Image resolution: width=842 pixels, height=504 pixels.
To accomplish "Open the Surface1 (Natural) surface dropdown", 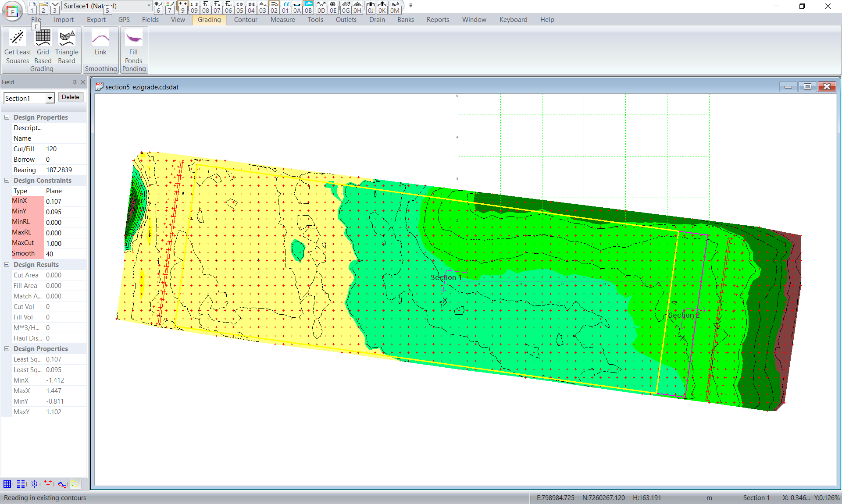I will pos(149,6).
